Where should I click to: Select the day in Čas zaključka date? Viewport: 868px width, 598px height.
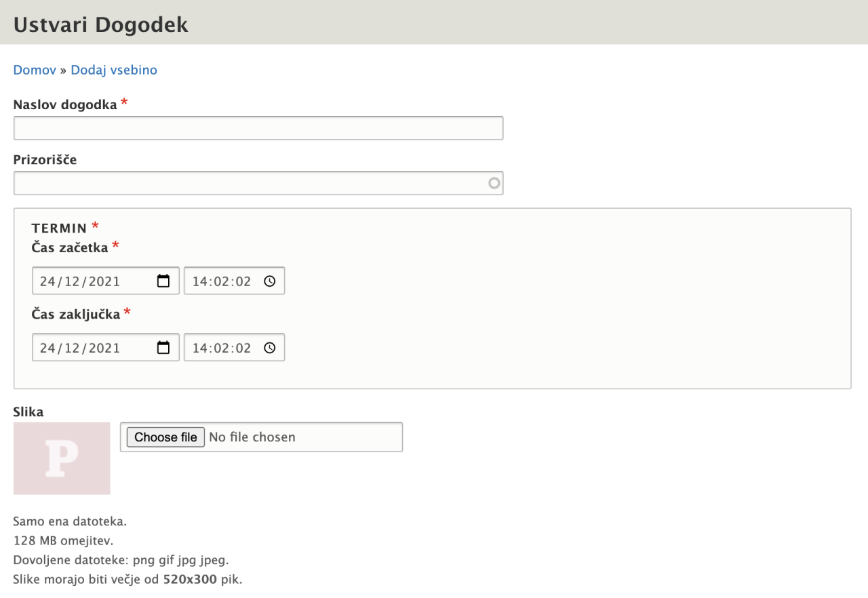[x=47, y=348]
